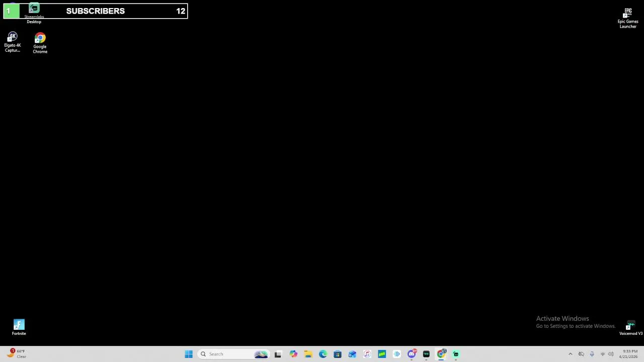
Task: Open the green tiles taskbar app
Action: point(382,354)
